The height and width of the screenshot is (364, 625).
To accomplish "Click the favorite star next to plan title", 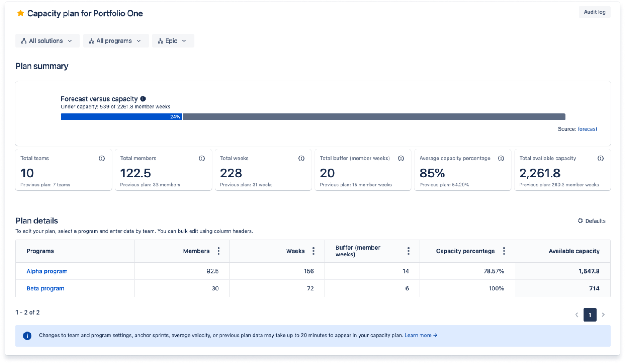I will (x=20, y=13).
